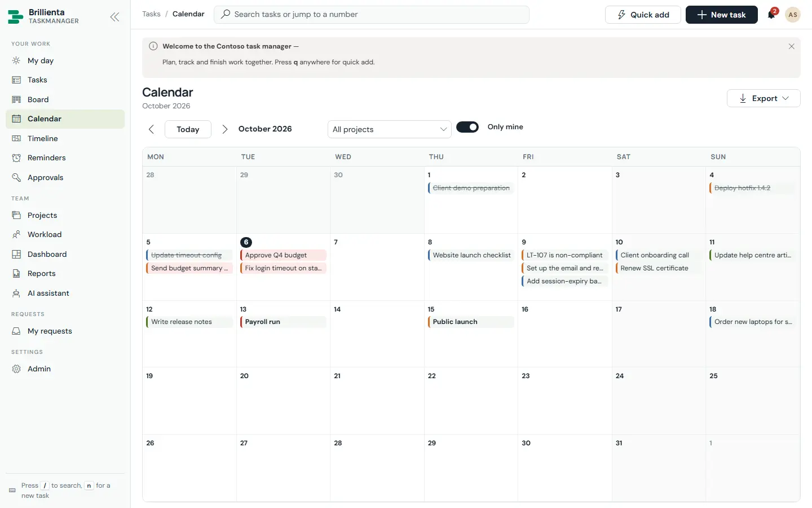Viewport: 812px width, 508px height.
Task: Open the Approve Q4 budget task
Action: [283, 255]
